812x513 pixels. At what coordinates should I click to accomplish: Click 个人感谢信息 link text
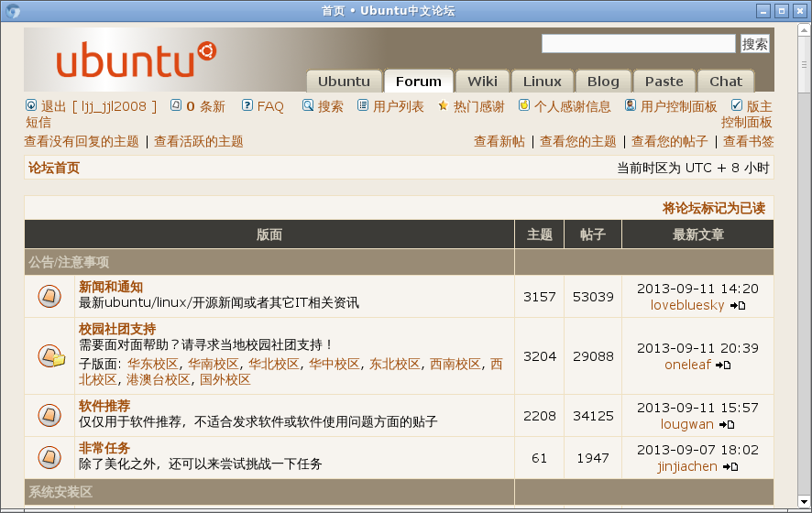572,106
